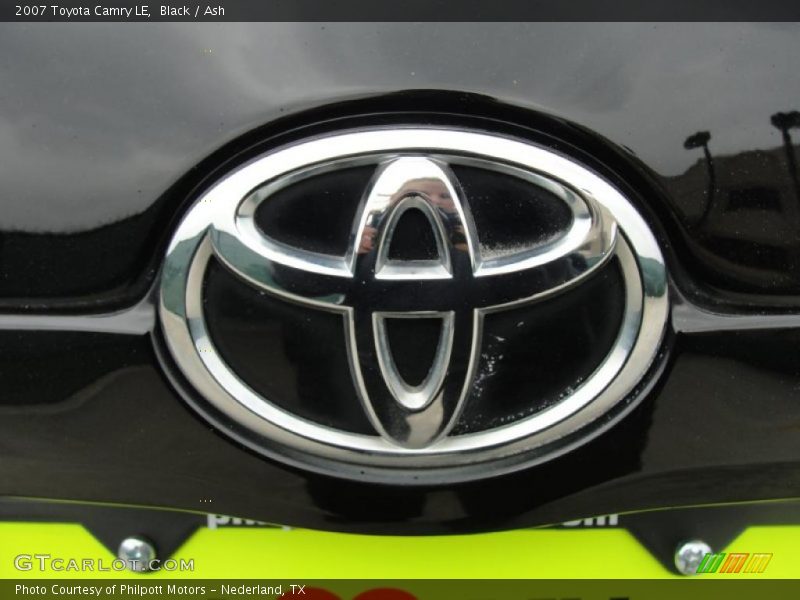The width and height of the screenshot is (800, 600).
Task: Click the colored stripes logo in bottom corner
Action: tap(735, 563)
